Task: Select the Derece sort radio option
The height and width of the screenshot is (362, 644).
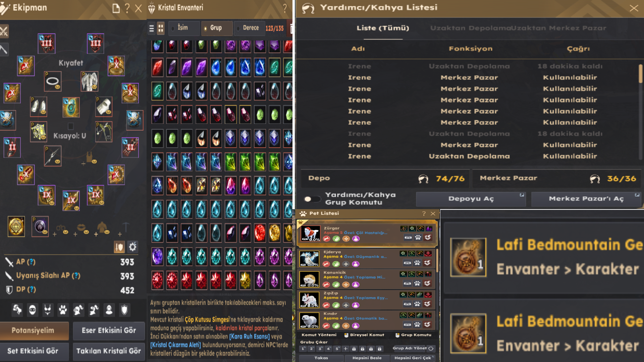Action: coord(249,28)
